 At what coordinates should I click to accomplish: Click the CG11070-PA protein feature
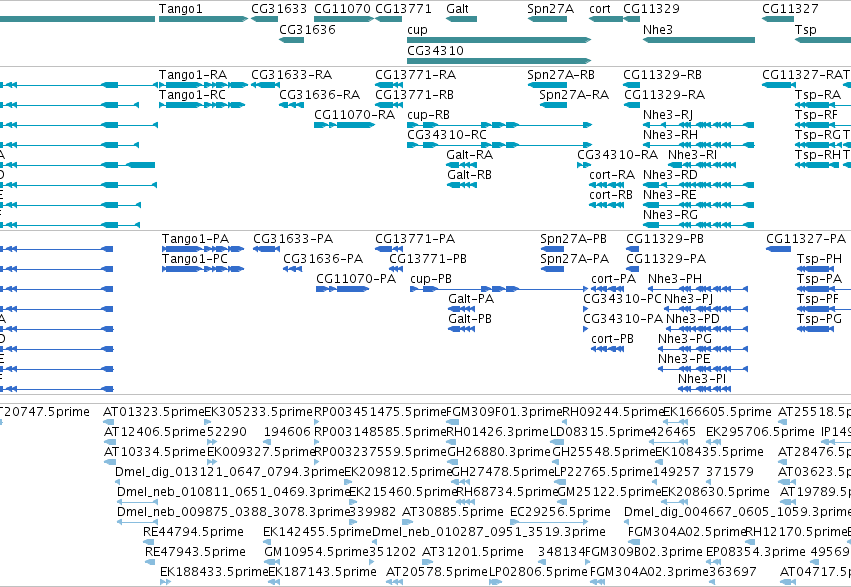pyautogui.click(x=342, y=289)
